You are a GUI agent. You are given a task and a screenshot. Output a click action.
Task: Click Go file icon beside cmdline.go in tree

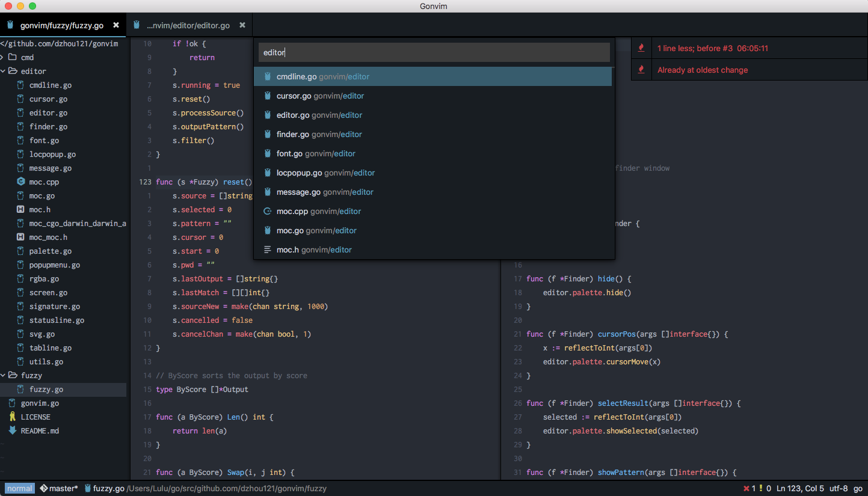click(x=20, y=85)
